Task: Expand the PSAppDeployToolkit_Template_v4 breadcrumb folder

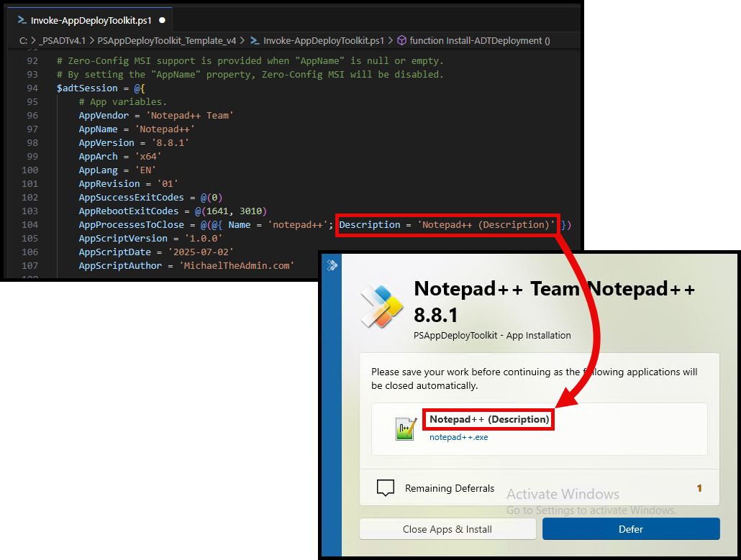Action: click(166, 41)
